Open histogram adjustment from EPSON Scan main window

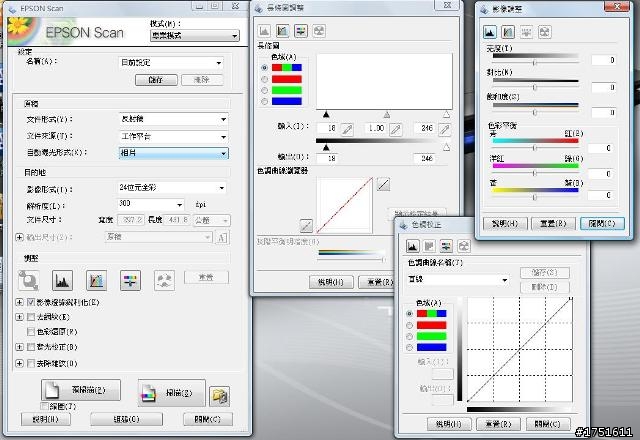click(62, 280)
